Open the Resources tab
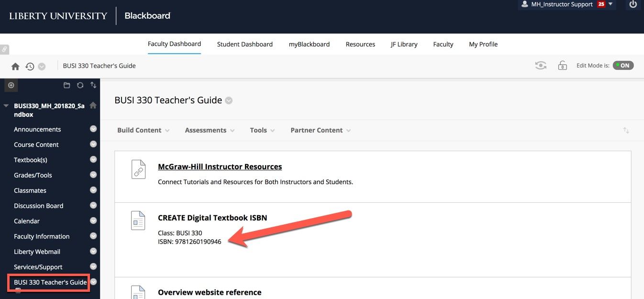 tap(360, 44)
